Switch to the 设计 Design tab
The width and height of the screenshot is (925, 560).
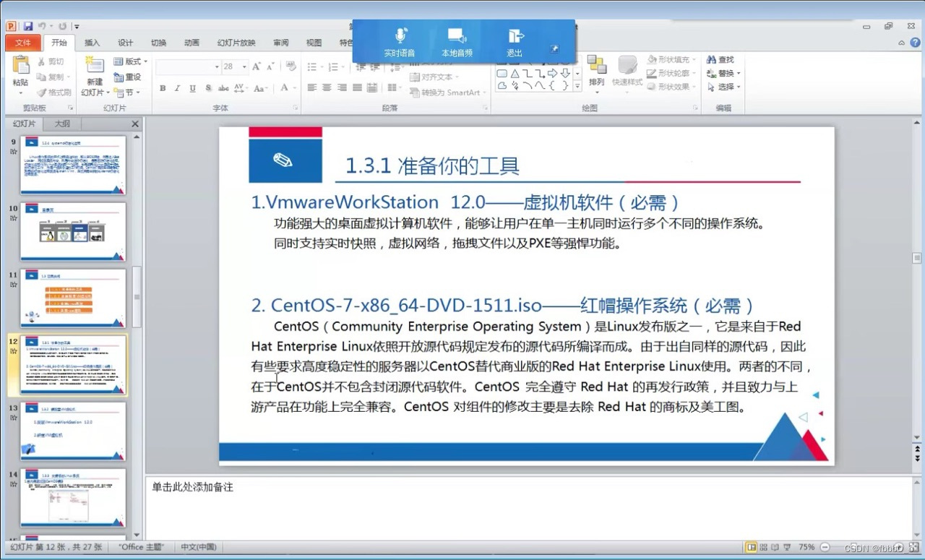pyautogui.click(x=126, y=43)
